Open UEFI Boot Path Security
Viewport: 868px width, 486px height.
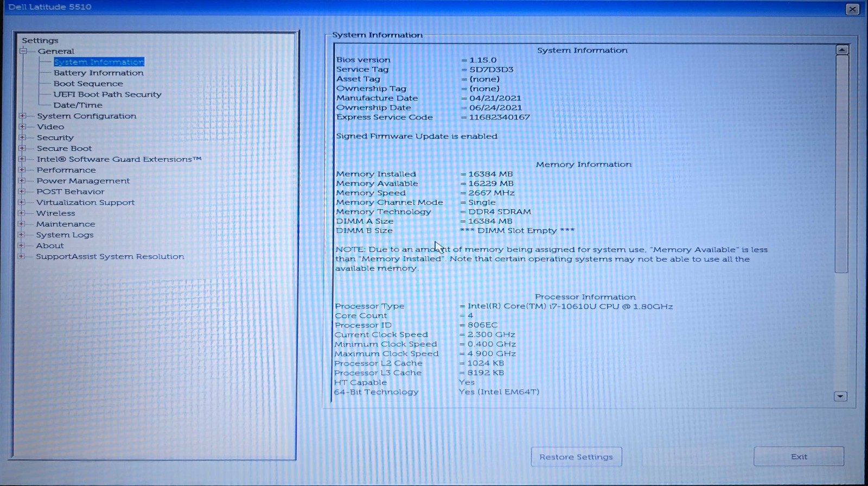pos(107,94)
